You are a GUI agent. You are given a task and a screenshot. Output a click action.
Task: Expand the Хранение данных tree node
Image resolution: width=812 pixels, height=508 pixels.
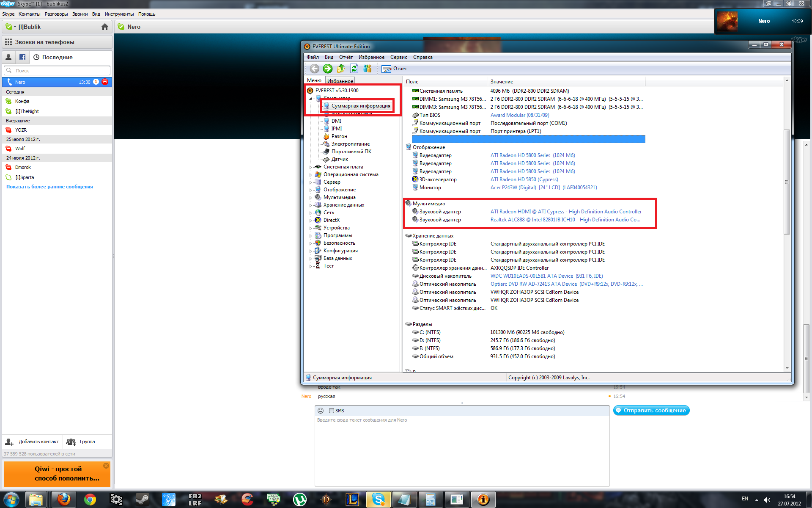(310, 205)
